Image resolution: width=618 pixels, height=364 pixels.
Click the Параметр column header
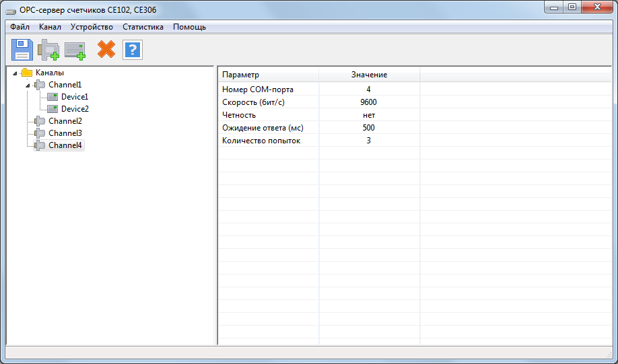click(x=269, y=75)
